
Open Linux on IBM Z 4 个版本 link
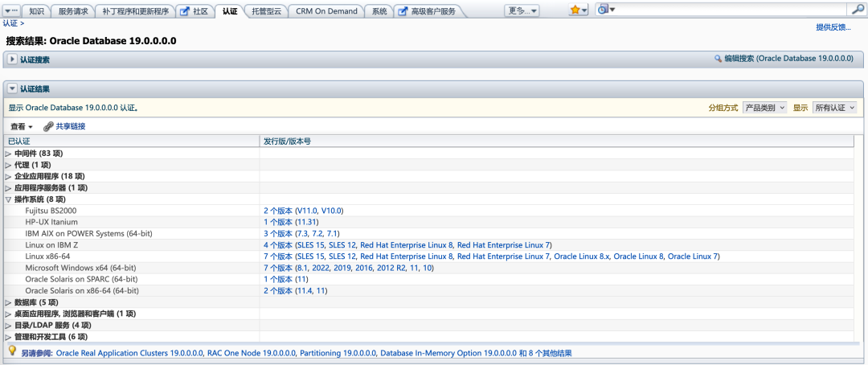pos(278,245)
